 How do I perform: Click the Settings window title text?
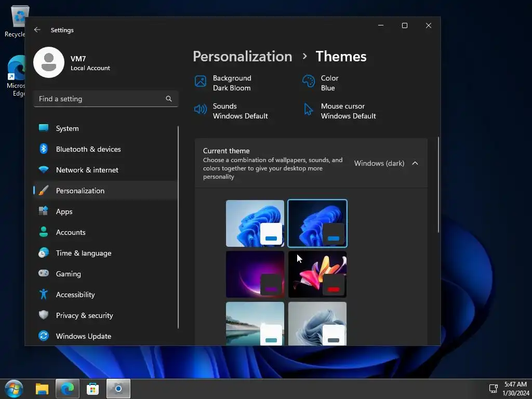click(62, 30)
